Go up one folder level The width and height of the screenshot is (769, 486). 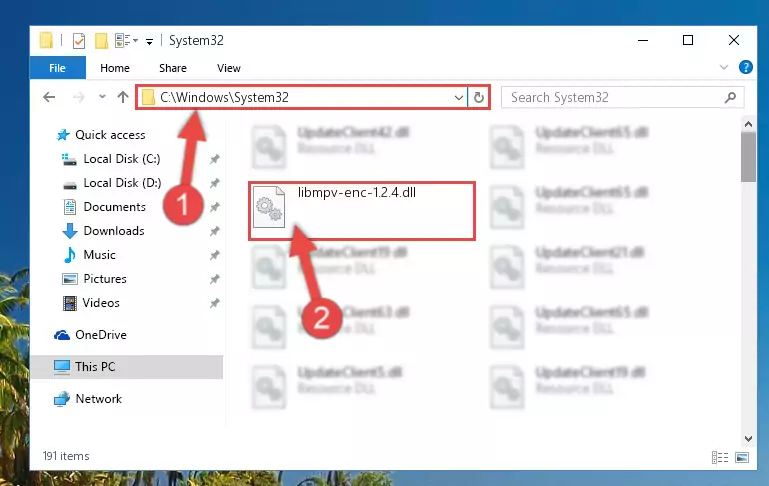(x=123, y=97)
